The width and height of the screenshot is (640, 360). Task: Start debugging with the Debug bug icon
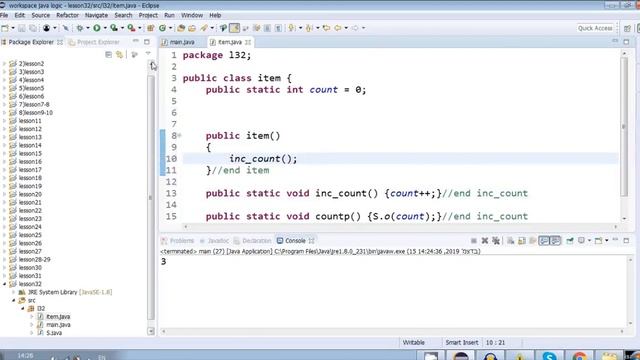coord(80,28)
